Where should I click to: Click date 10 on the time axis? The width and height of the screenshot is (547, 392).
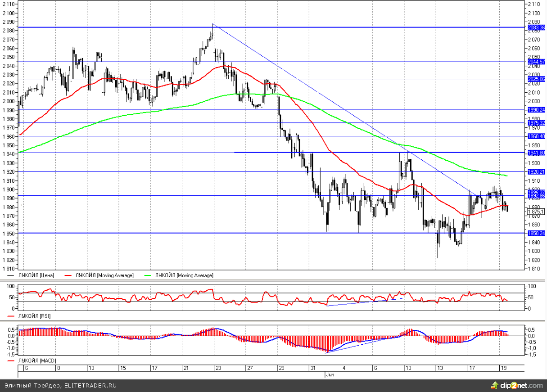pos(409,368)
